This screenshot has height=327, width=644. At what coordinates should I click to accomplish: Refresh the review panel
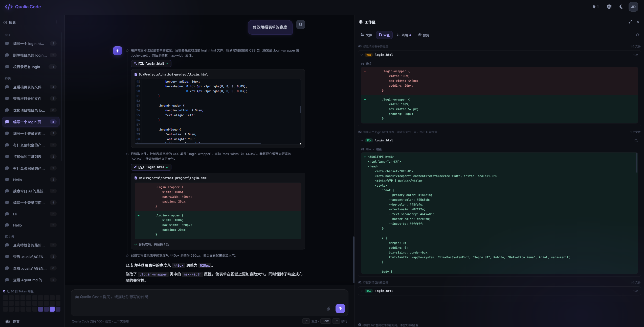638,35
